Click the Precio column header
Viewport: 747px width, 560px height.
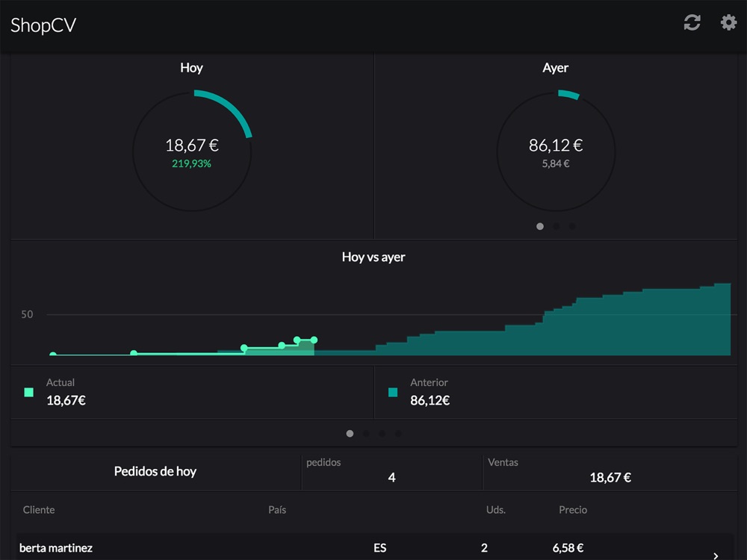(573, 510)
